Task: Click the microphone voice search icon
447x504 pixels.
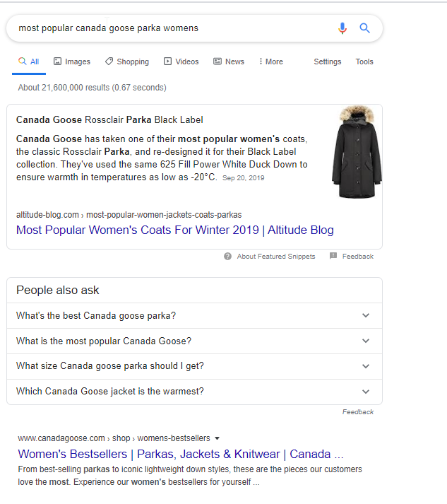Action: (x=342, y=28)
